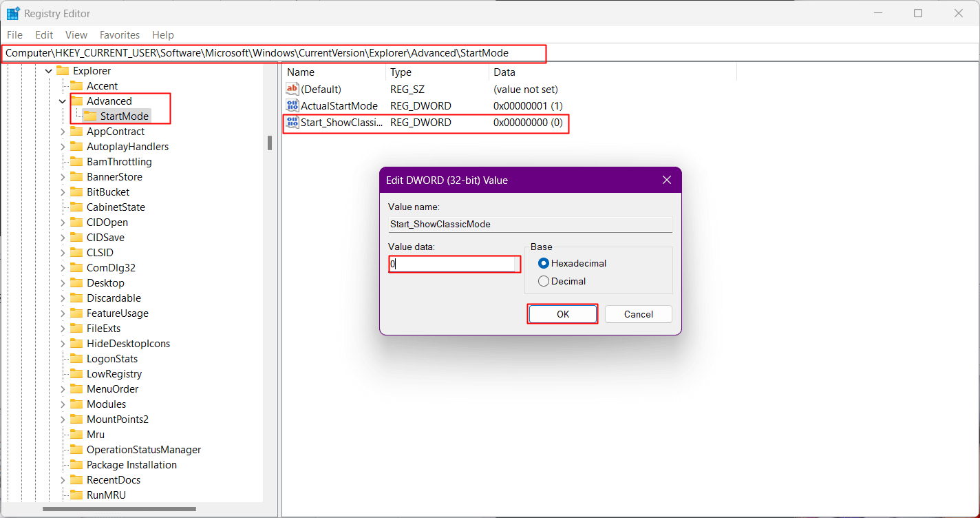The width and height of the screenshot is (980, 518).
Task: Confirm the DWORD edit with OK
Action: 563,314
